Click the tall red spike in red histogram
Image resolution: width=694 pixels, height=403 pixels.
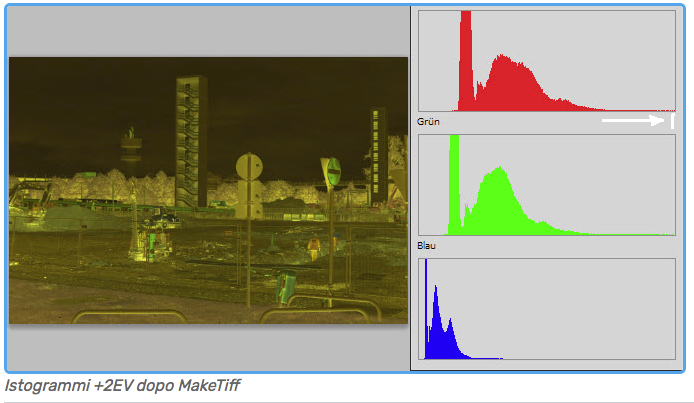[465, 60]
